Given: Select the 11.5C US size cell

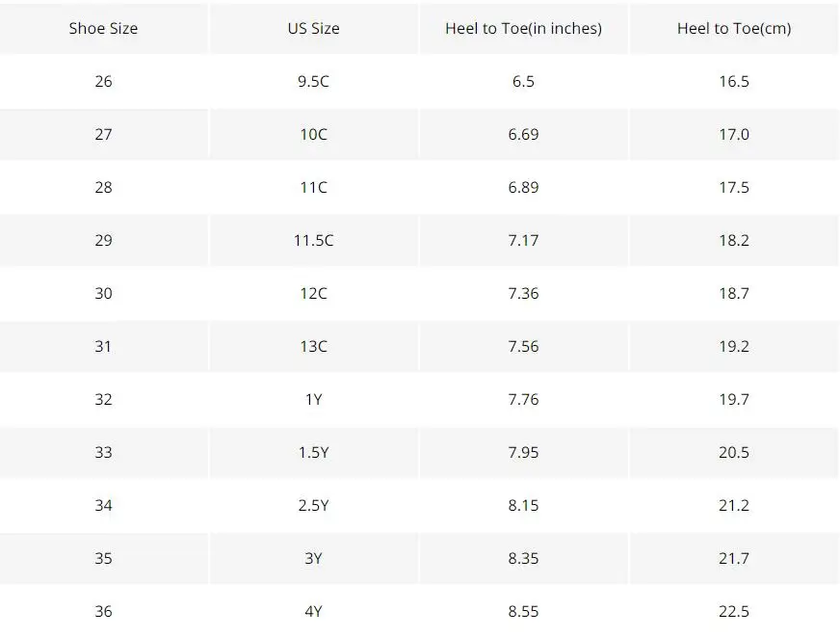Looking at the screenshot, I should click(x=313, y=241).
